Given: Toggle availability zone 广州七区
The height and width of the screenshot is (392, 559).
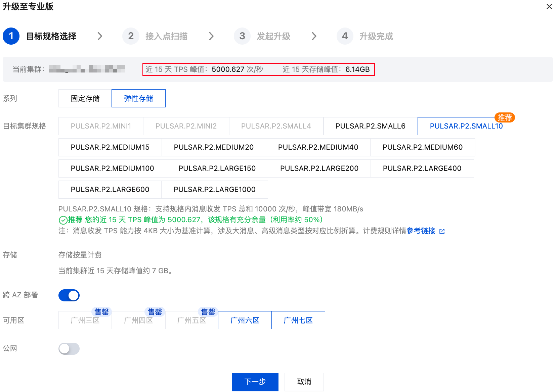Looking at the screenshot, I should pyautogui.click(x=298, y=320).
